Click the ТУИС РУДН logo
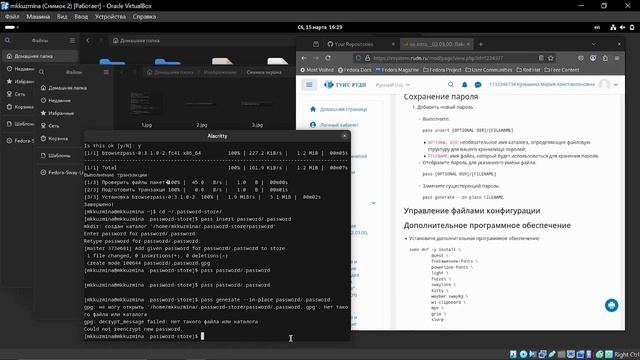 [345, 84]
